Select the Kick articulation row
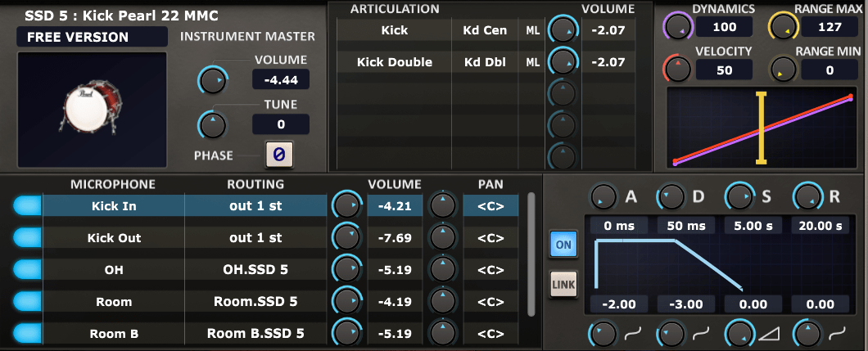This screenshot has height=351, width=868. [394, 30]
